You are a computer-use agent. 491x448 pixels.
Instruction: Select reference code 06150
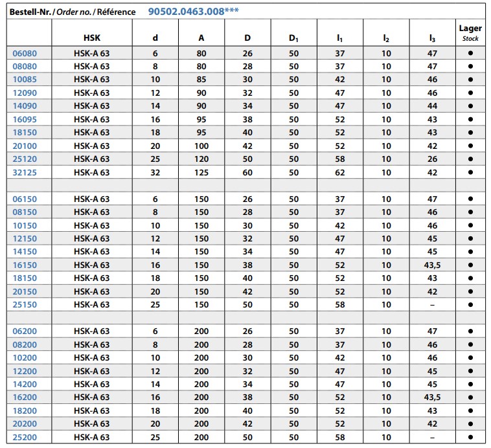pos(25,199)
